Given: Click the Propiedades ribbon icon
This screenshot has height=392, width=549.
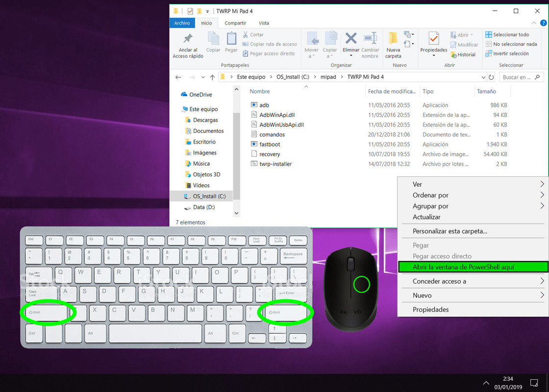Looking at the screenshot, I should coord(433,39).
